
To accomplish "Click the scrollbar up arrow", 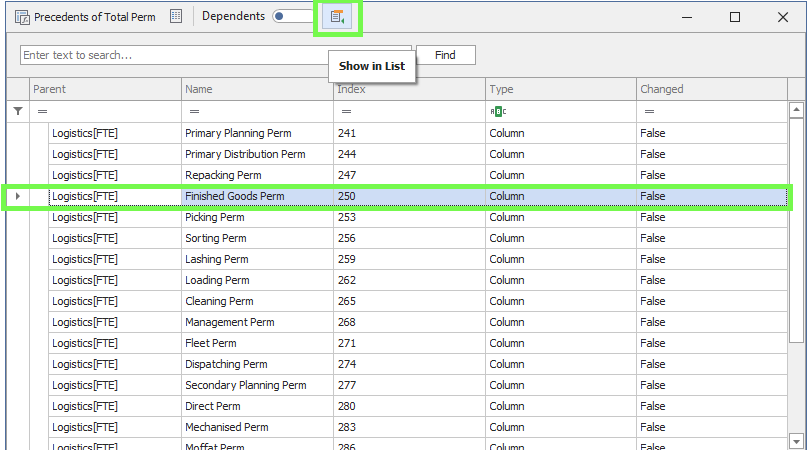I will pos(796,111).
